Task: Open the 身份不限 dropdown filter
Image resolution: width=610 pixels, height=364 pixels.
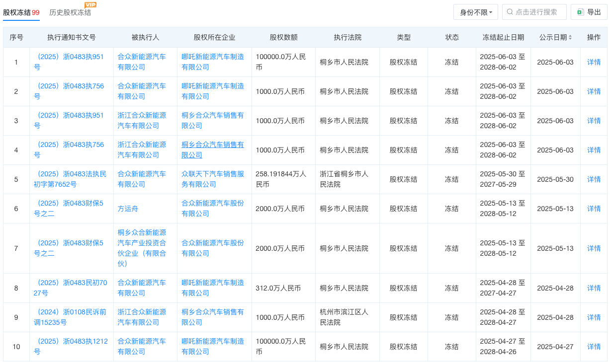Action: click(476, 12)
